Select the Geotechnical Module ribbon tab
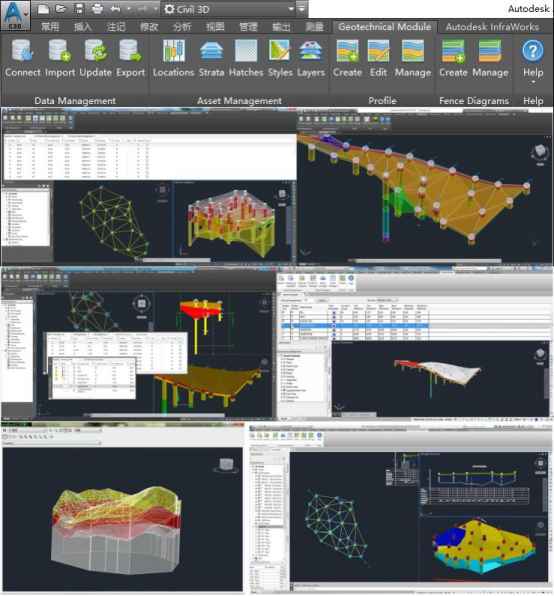Image resolution: width=554 pixels, height=596 pixels. point(385,27)
